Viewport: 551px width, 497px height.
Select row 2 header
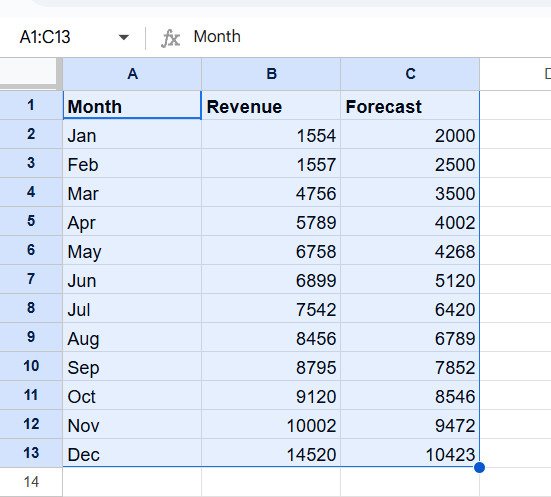31,134
